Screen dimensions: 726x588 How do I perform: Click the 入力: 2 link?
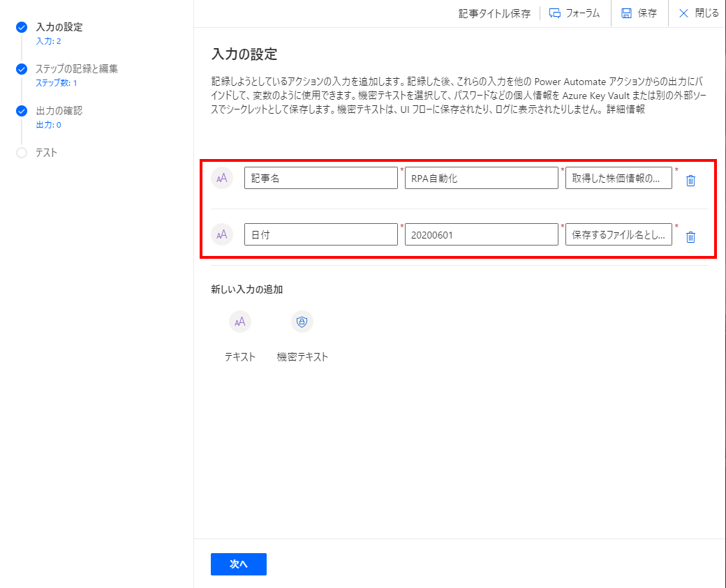(x=48, y=41)
